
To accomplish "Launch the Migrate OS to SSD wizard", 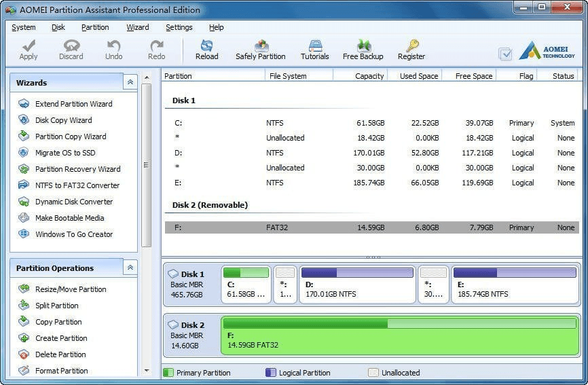I will click(x=65, y=153).
